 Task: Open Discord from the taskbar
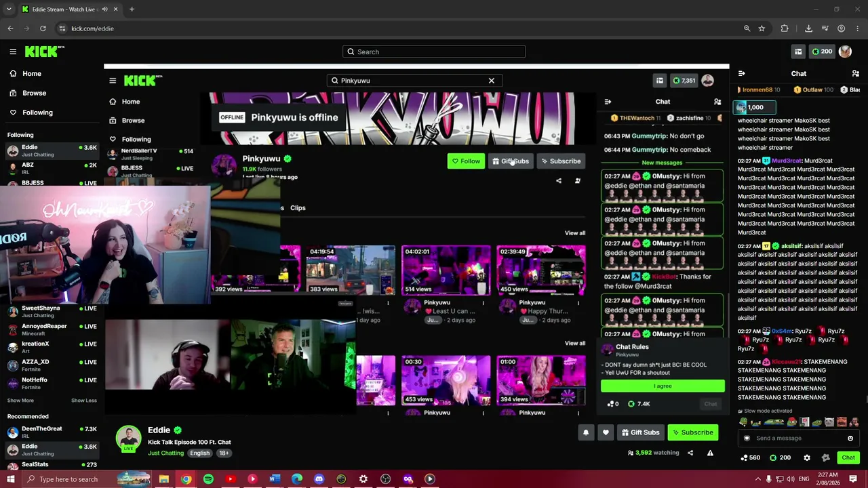pos(319,479)
